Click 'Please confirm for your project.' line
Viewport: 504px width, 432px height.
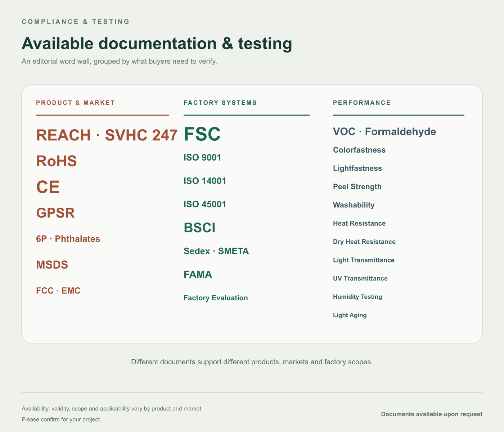tap(61, 419)
